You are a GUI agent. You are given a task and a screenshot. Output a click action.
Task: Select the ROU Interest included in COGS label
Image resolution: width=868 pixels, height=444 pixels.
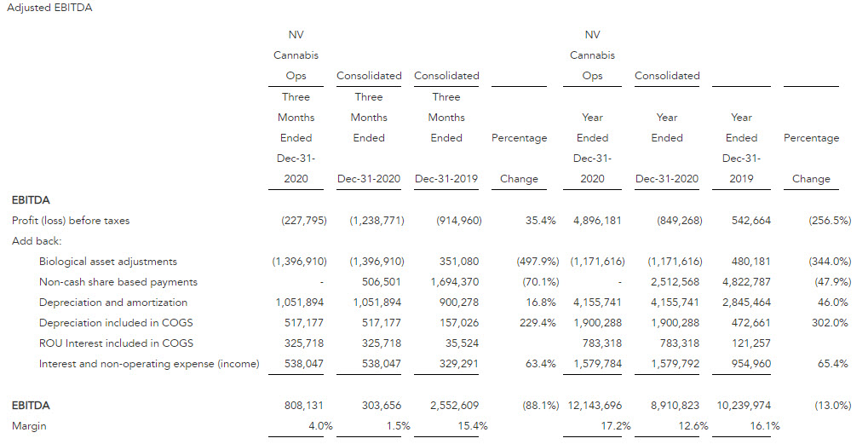[116, 343]
